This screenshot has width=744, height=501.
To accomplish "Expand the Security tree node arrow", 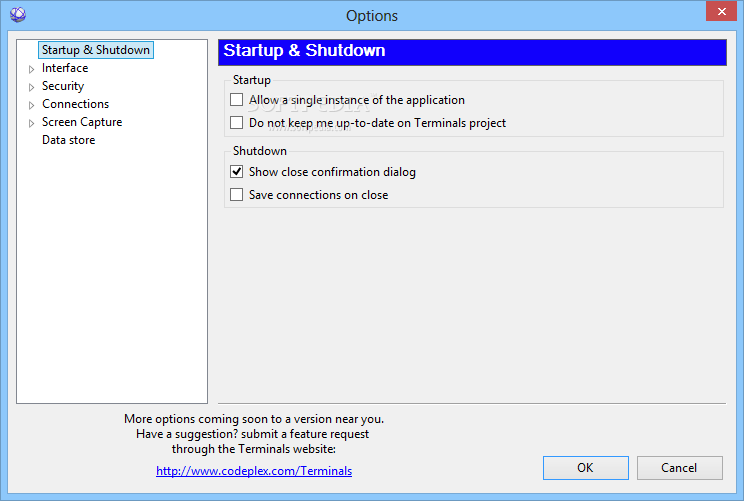I will point(31,87).
